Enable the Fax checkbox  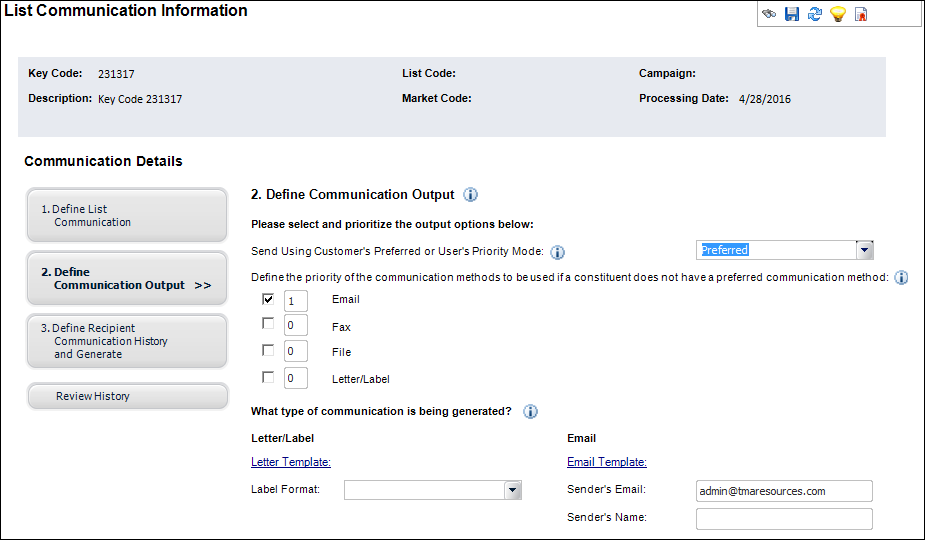pyautogui.click(x=268, y=323)
